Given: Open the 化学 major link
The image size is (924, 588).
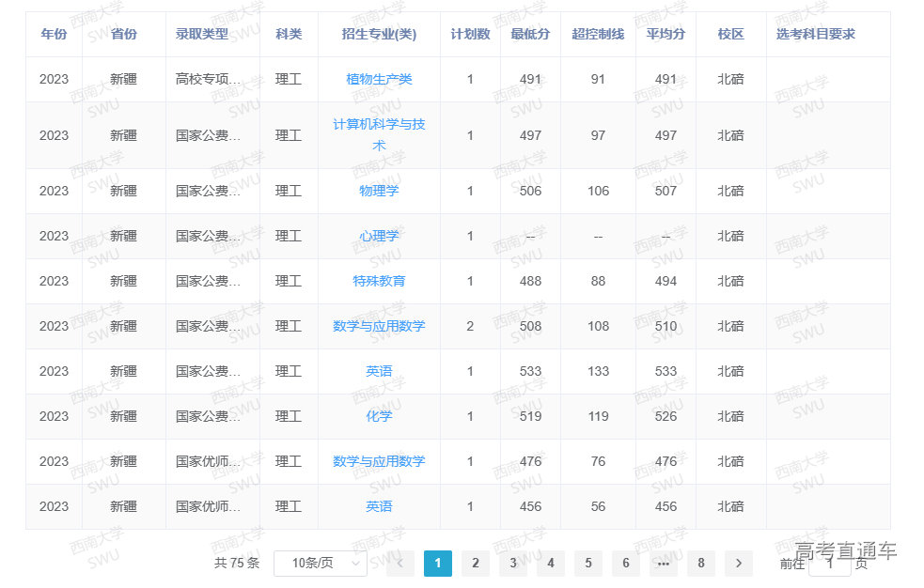Looking at the screenshot, I should click(x=379, y=416).
